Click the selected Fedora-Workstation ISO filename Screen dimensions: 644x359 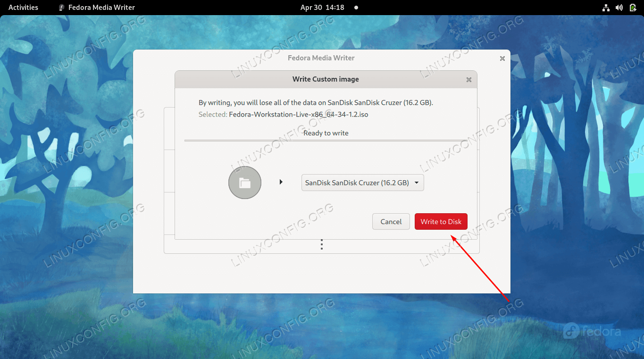tap(298, 114)
